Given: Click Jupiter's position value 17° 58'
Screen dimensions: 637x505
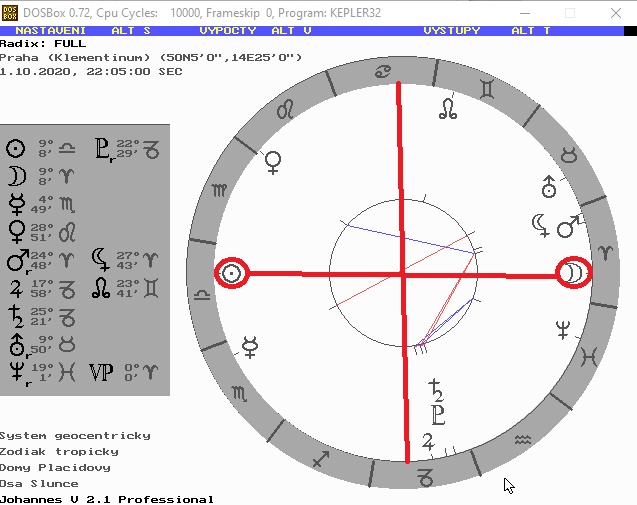Looking at the screenshot, I should (x=42, y=288).
